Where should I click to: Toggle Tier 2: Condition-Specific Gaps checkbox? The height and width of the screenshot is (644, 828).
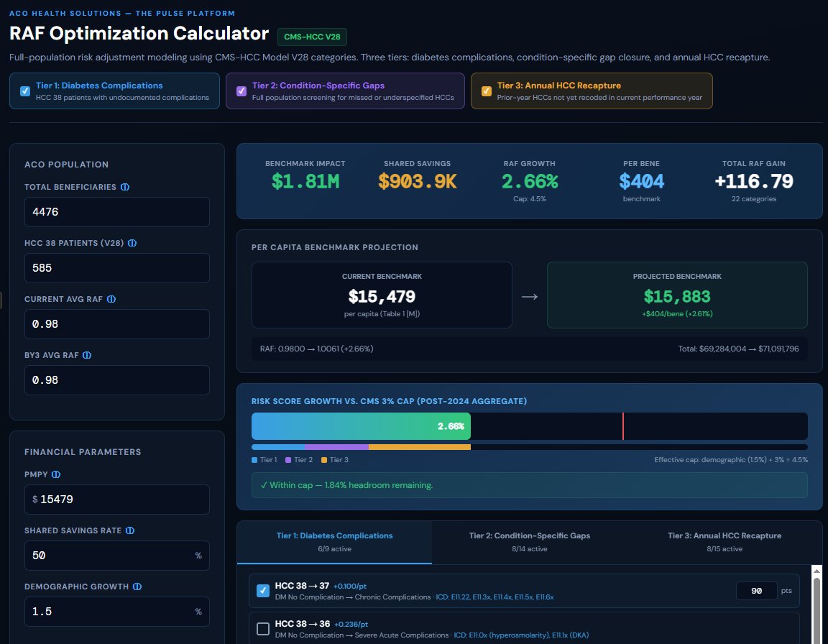click(x=241, y=91)
